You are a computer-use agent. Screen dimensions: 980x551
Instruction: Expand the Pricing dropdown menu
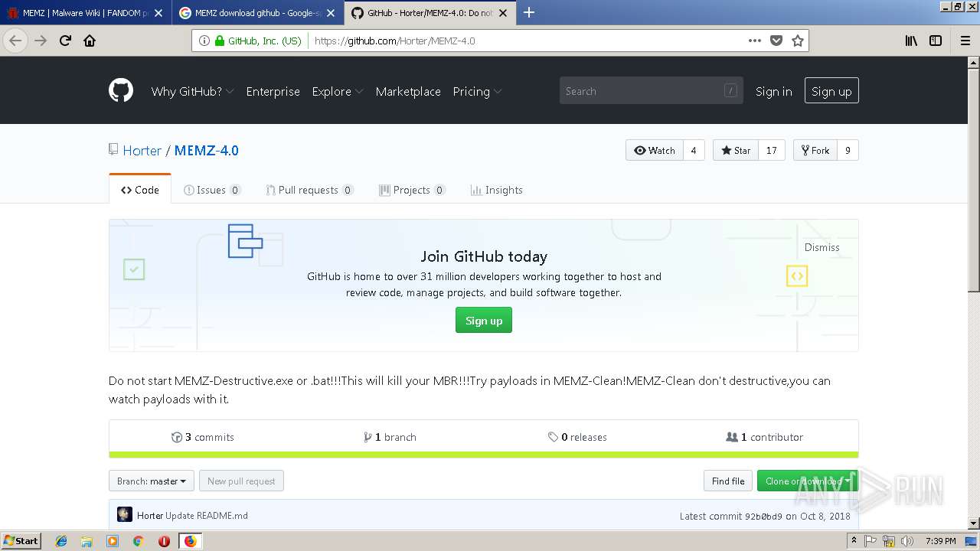pos(477,91)
